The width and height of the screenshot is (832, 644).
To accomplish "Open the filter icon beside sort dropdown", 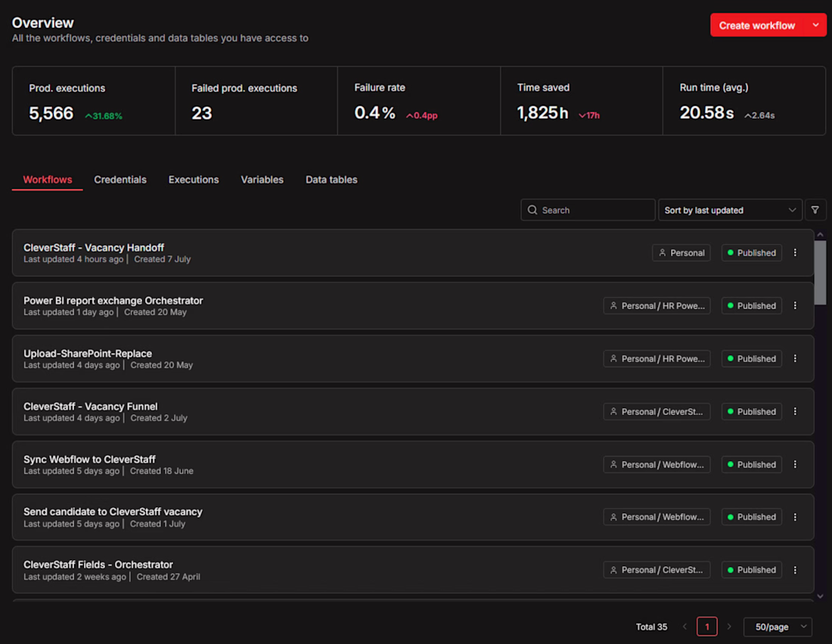I will pyautogui.click(x=815, y=210).
